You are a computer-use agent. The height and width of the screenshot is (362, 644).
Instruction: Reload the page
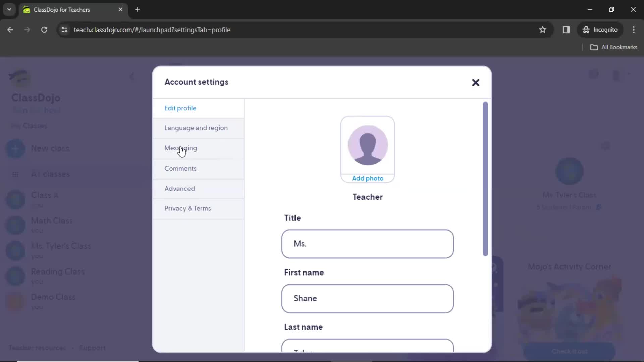44,29
